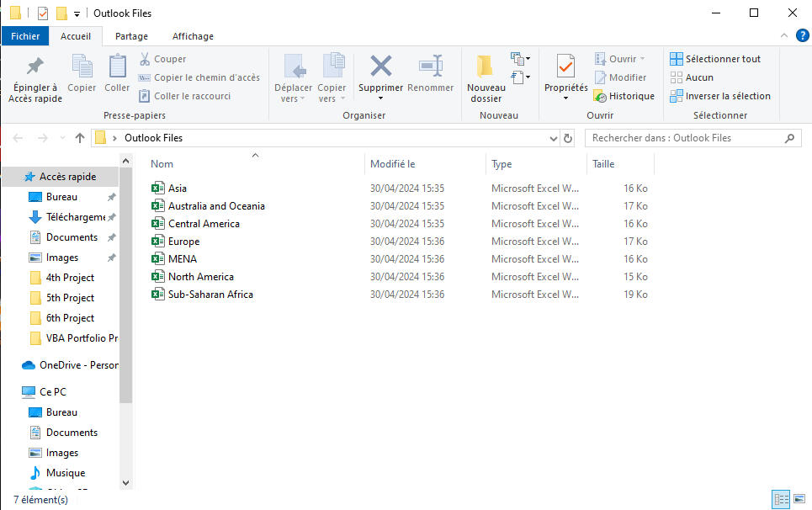The height and width of the screenshot is (510, 812).
Task: Open the Fichier menu
Action: point(25,36)
